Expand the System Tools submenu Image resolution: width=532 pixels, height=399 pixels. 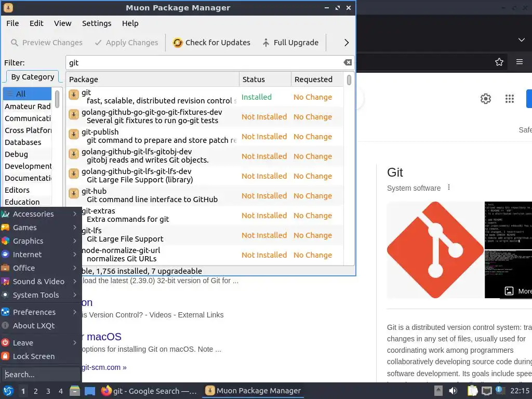40,295
